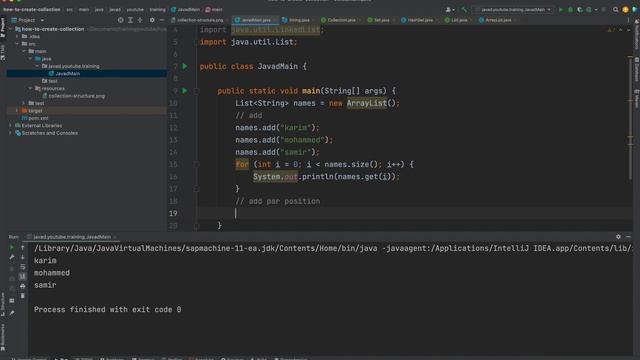Click Down the Stack Trace arrow in Run panel

(22, 257)
